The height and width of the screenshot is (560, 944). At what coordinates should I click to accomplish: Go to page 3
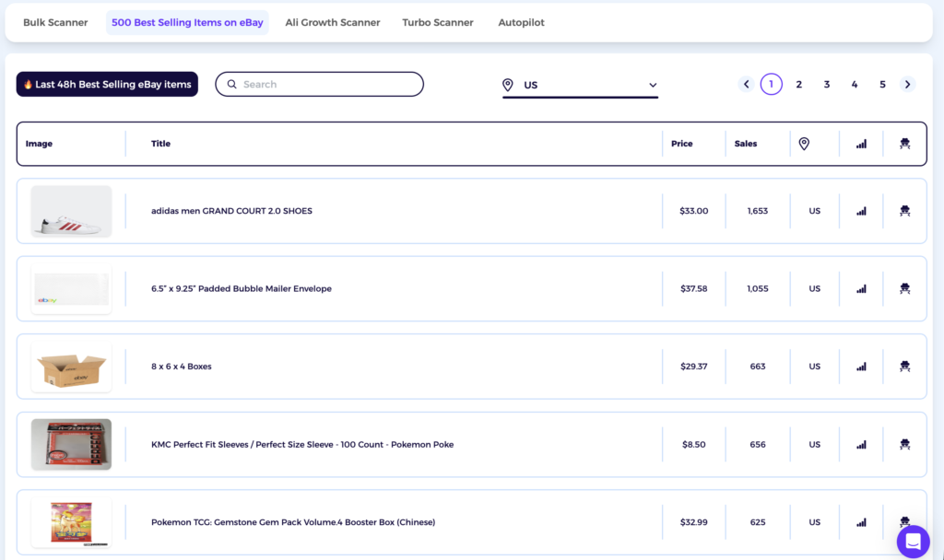(827, 84)
